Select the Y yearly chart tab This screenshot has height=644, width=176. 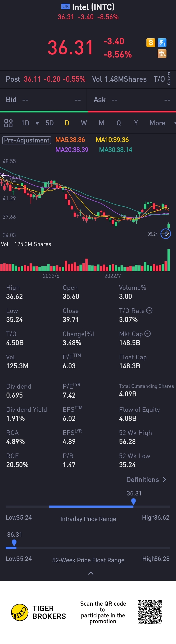(136, 123)
